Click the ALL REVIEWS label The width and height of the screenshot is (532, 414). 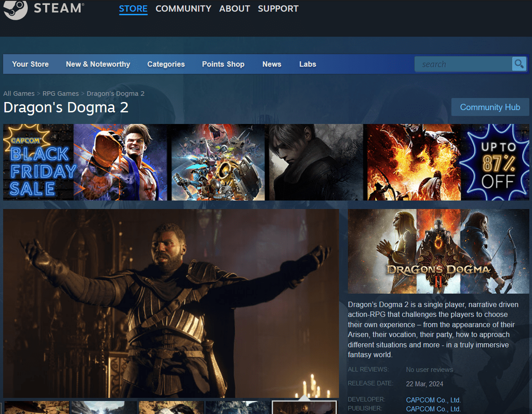click(368, 369)
